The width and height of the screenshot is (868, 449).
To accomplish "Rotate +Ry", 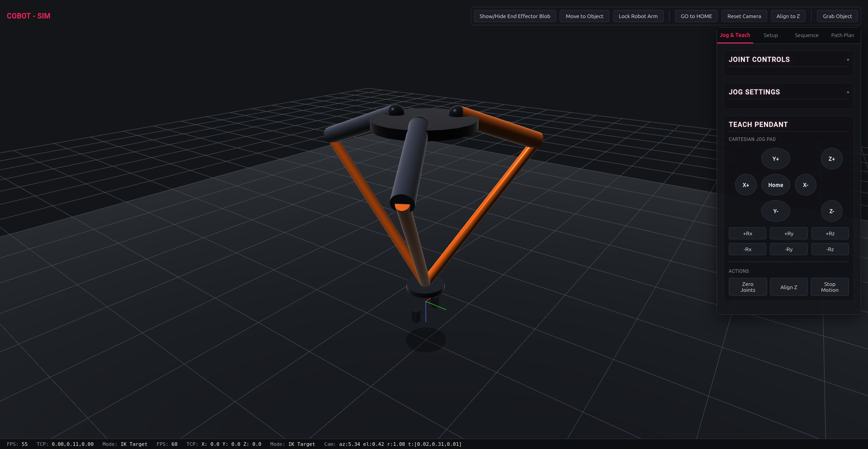I will point(788,234).
